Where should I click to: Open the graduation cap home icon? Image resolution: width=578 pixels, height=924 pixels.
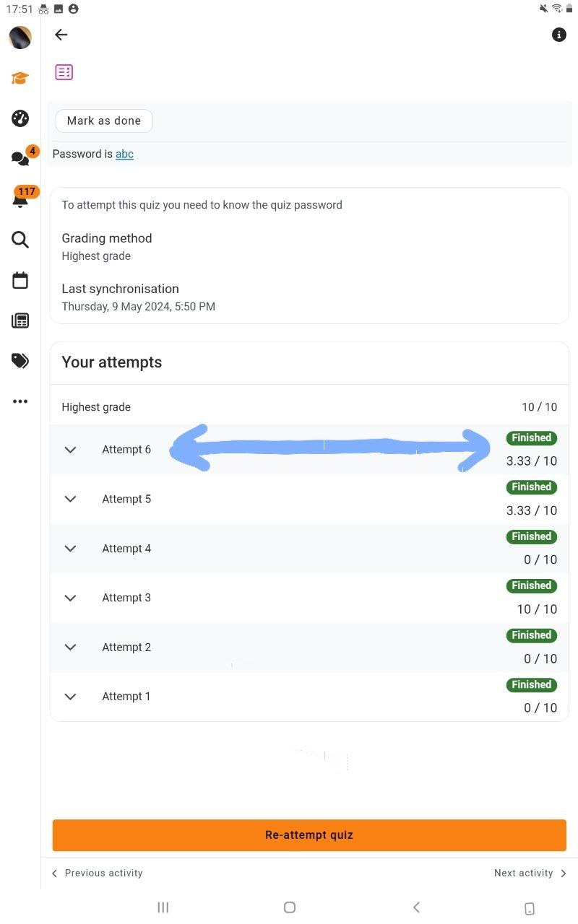pyautogui.click(x=20, y=78)
